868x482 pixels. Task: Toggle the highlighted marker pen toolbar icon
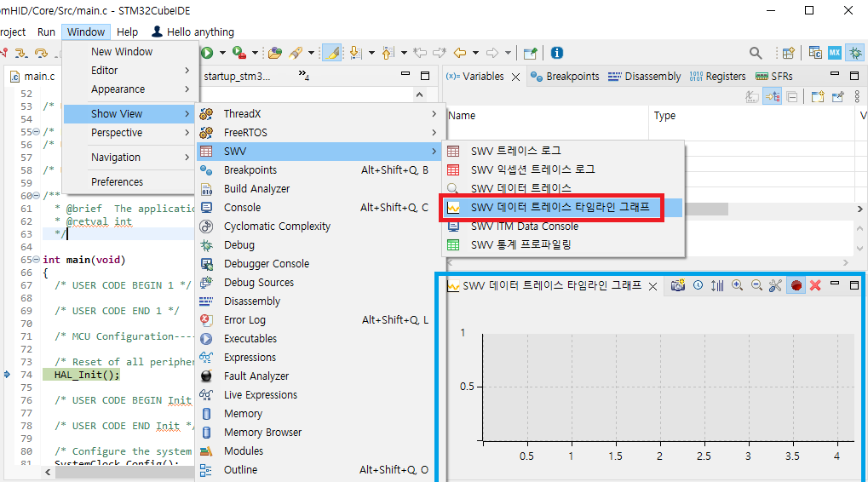pyautogui.click(x=331, y=53)
